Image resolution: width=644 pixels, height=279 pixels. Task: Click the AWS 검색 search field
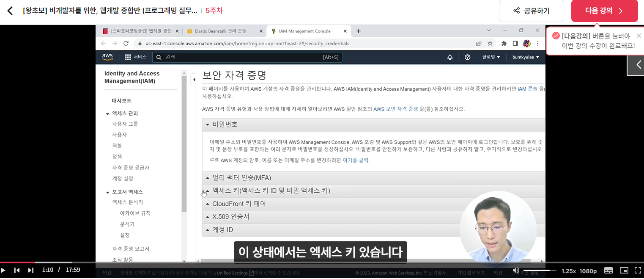tap(247, 57)
